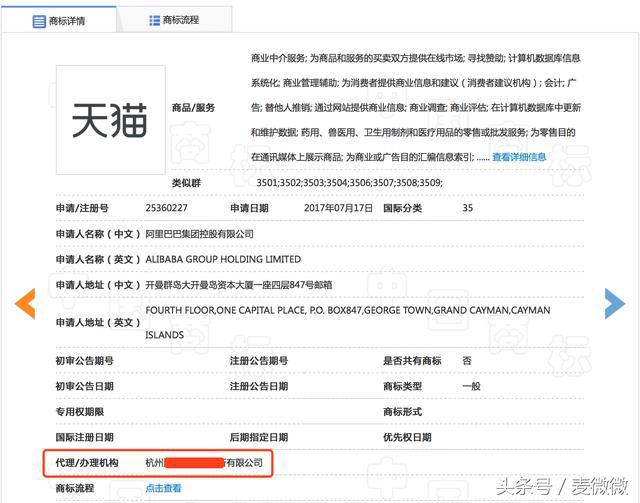Screen dimensions: 640x503
Task: Select trademark type value 一般
Action: tap(471, 386)
